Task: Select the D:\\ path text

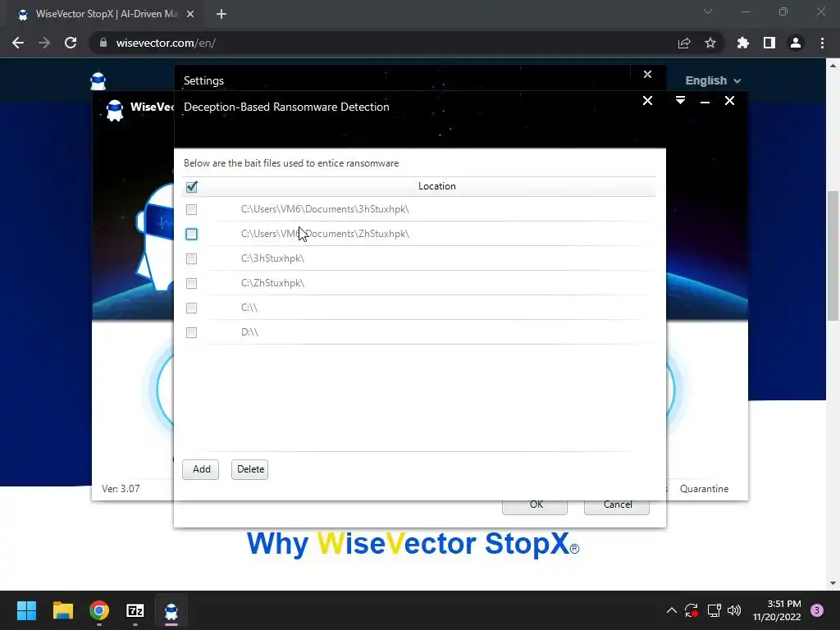Action: [x=249, y=333]
